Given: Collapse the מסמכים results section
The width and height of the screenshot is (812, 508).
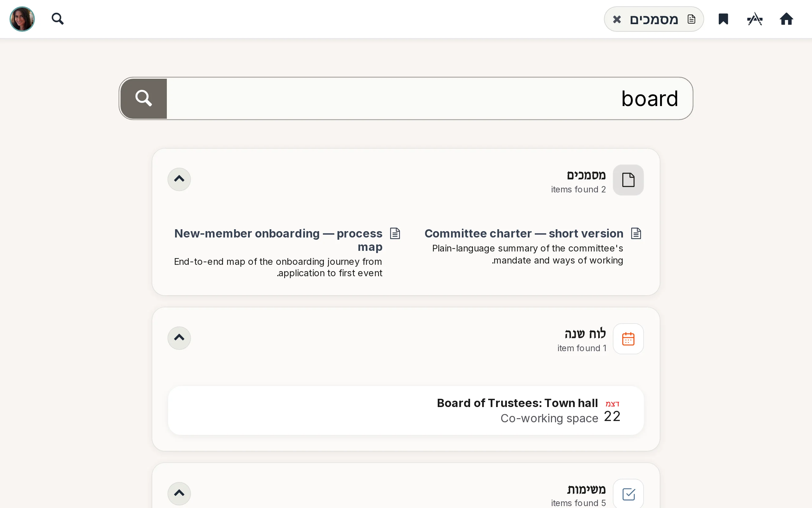Looking at the screenshot, I should [179, 179].
